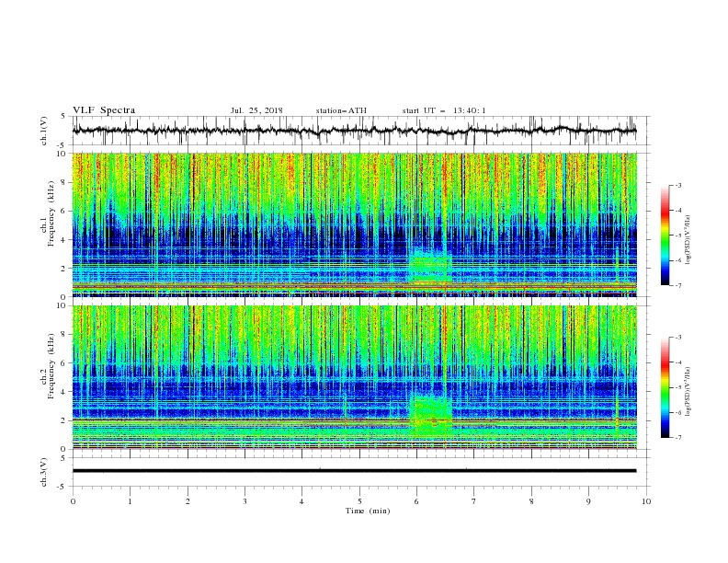Click the "5" tick on ch.3(V) axis
728x563 pixels.
coord(64,458)
